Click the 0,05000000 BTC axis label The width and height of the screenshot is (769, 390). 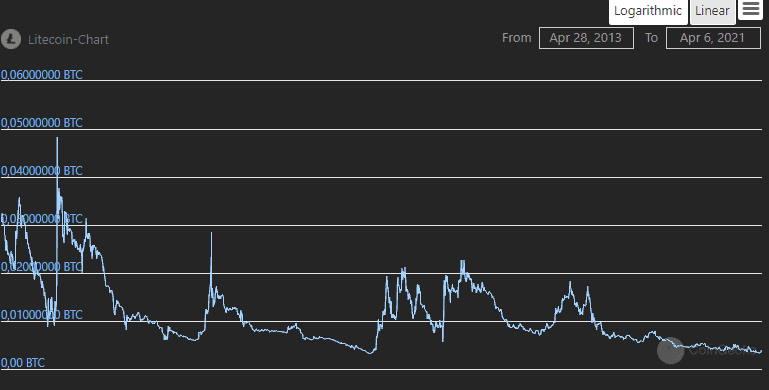point(42,123)
